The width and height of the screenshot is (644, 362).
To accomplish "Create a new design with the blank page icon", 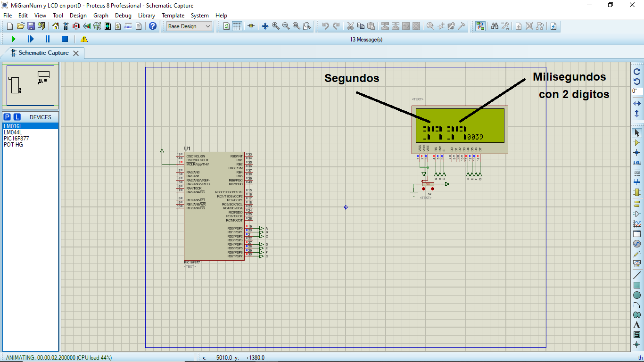I will click(10, 26).
